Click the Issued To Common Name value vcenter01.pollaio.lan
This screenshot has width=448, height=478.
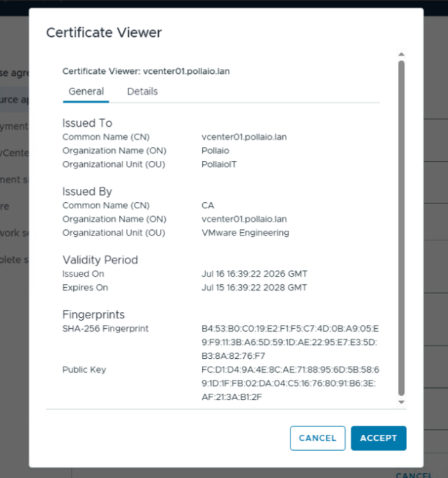pos(244,137)
